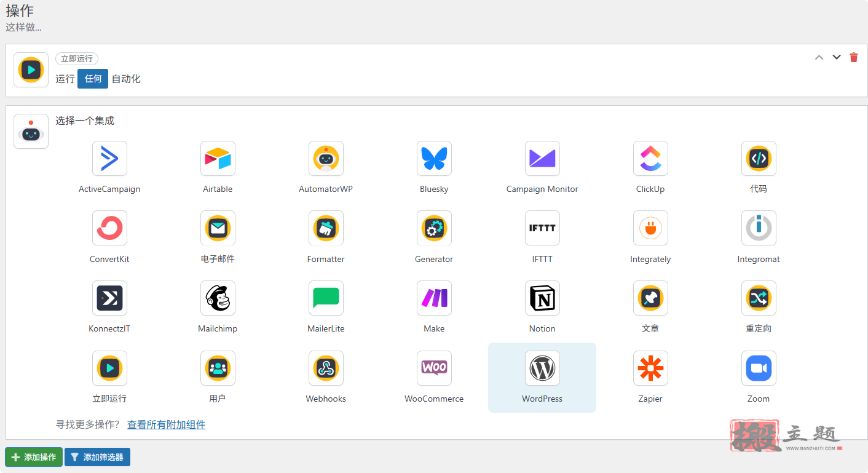Viewport: 868px width, 473px height.
Task: Choose the Campaign Monitor integration
Action: click(x=542, y=159)
